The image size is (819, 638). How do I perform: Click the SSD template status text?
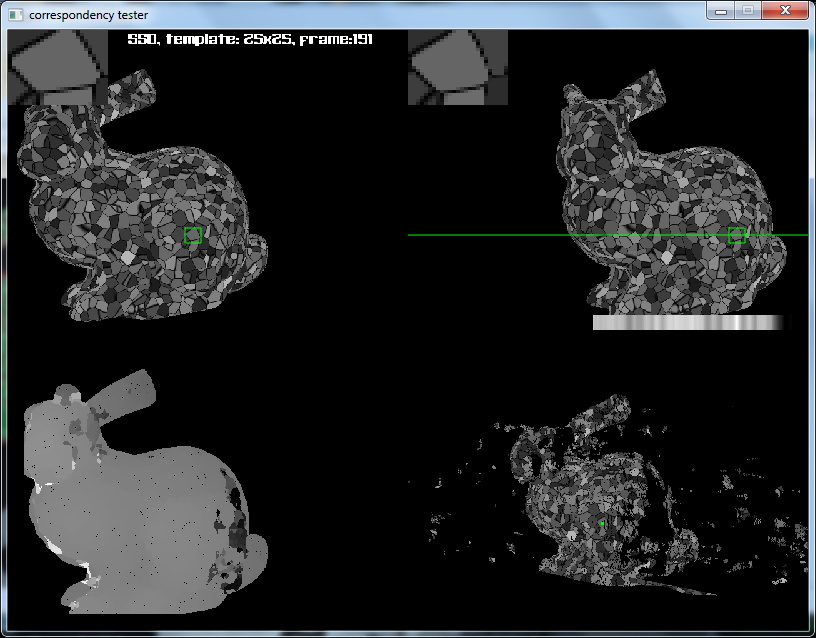pos(250,40)
